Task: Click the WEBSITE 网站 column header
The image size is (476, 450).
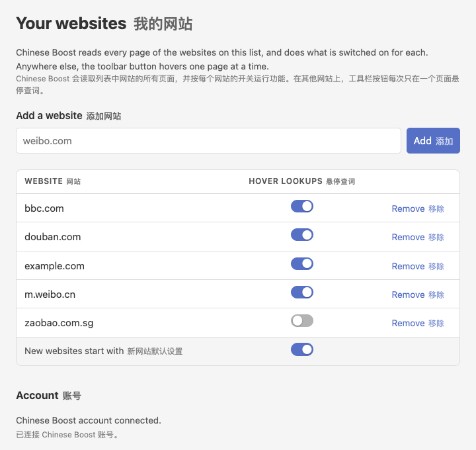Action: (52, 181)
